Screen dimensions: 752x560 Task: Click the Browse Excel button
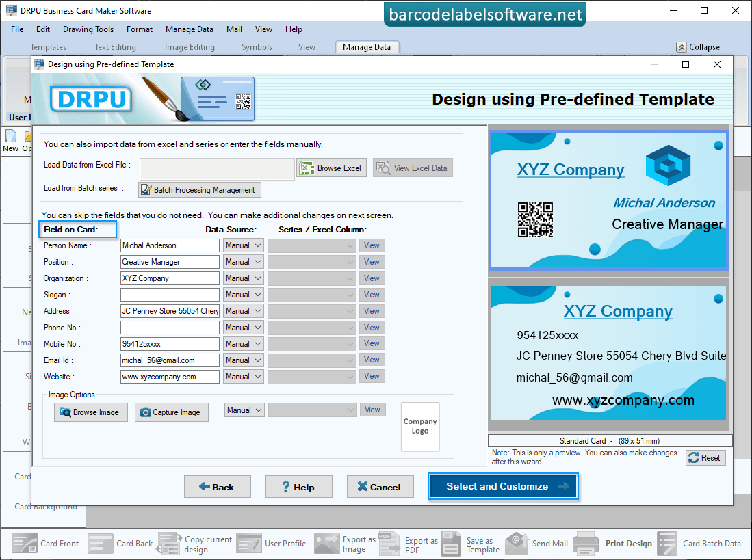pyautogui.click(x=331, y=168)
